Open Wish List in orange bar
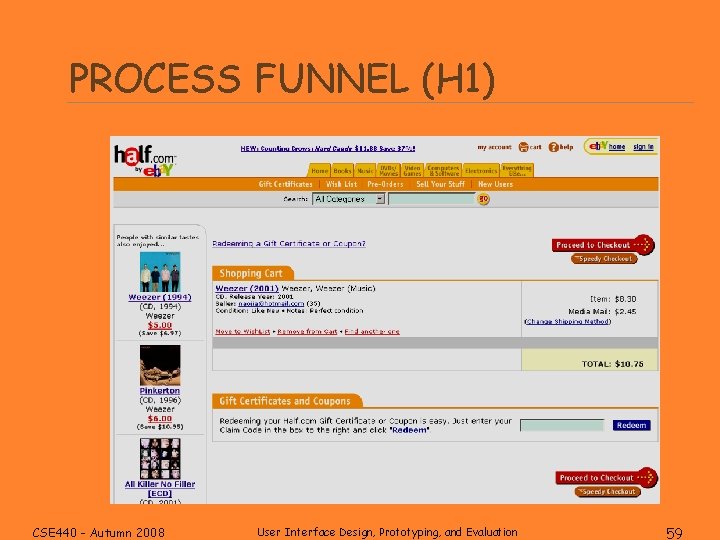Screen dimensions: 720x540 pos(341,184)
